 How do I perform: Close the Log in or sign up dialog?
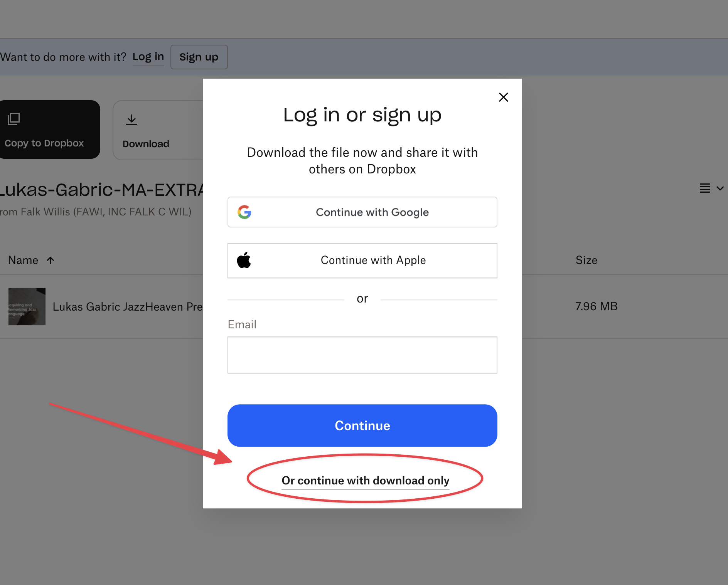(503, 97)
